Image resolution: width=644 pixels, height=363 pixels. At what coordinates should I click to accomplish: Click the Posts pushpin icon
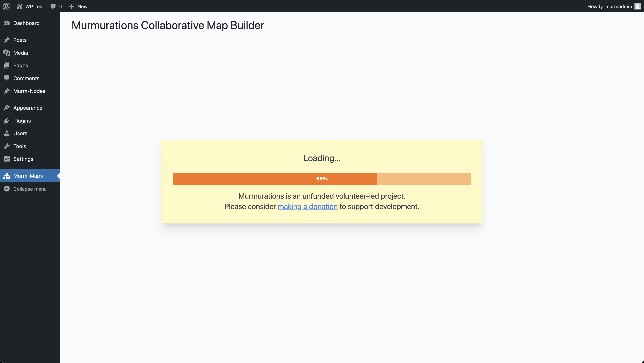point(7,40)
